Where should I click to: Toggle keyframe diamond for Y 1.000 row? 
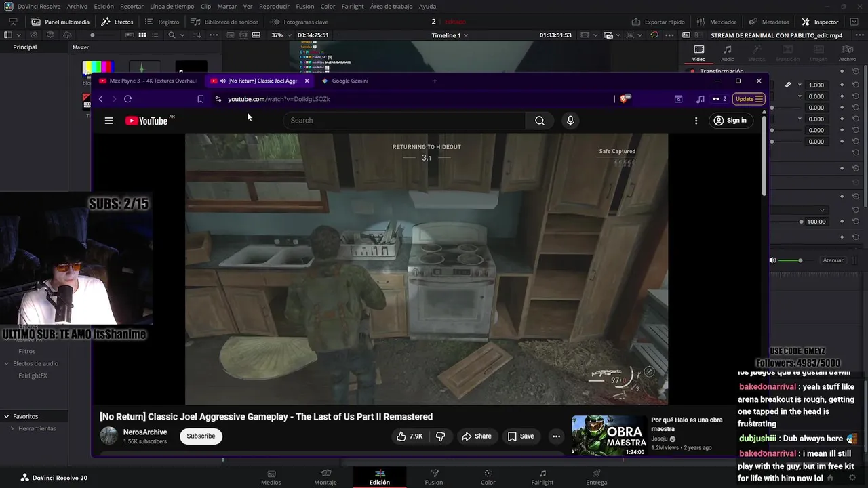pos(842,85)
